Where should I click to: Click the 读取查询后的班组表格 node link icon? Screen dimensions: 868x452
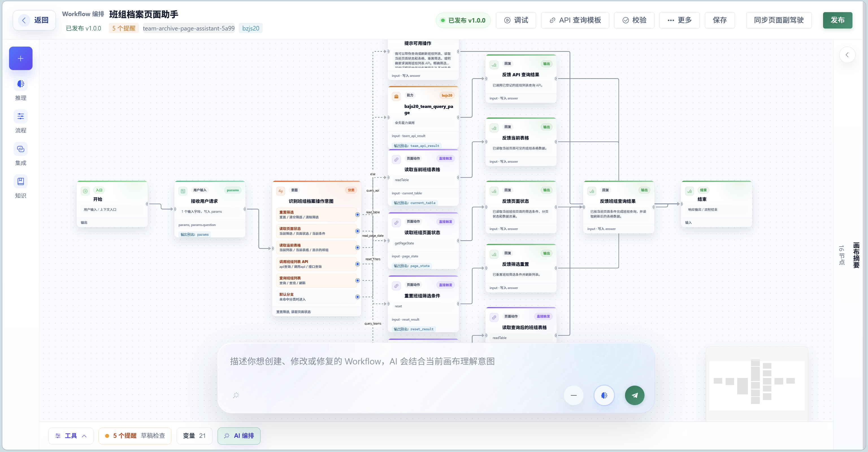pyautogui.click(x=494, y=318)
